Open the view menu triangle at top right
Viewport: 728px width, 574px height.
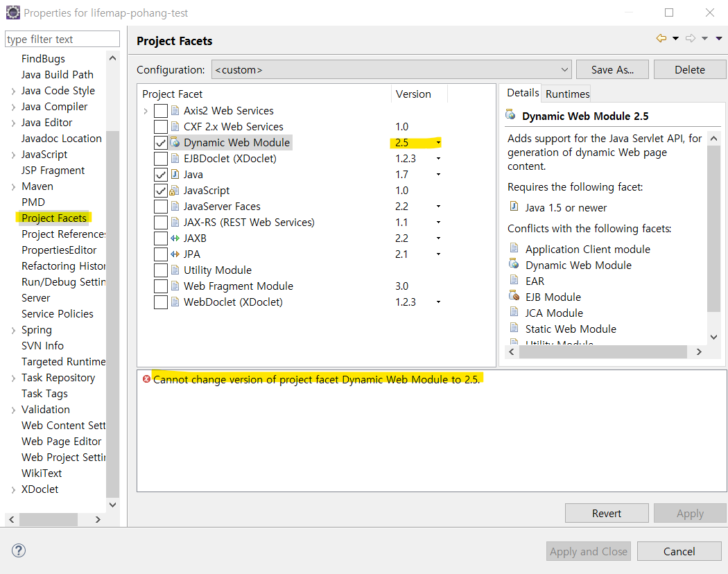pos(719,39)
